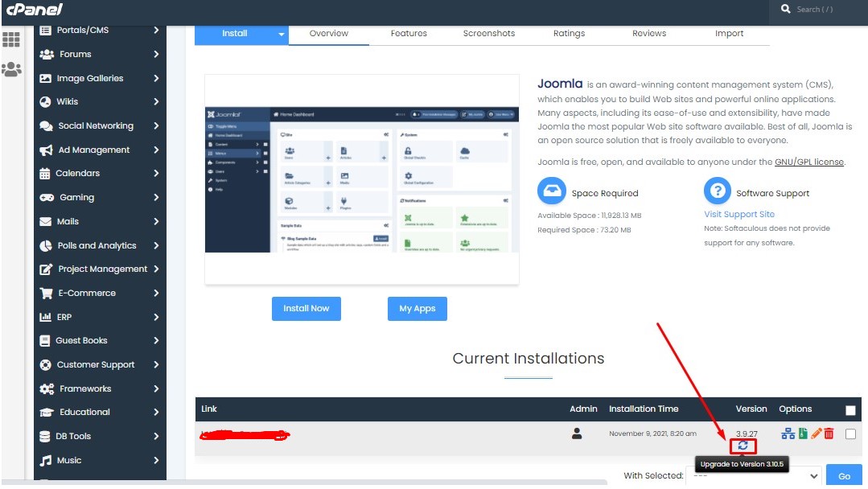
Task: Click the ERP bar chart icon
Action: 45,317
